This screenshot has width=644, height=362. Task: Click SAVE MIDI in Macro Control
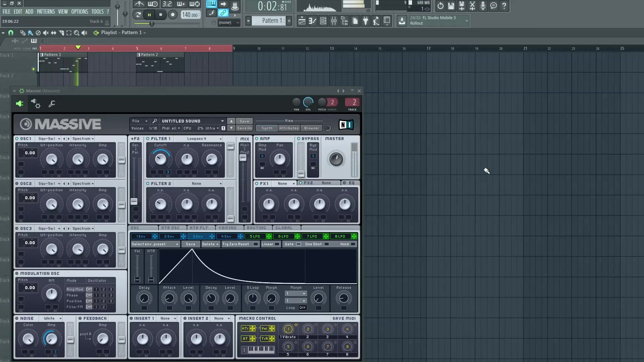(344, 318)
